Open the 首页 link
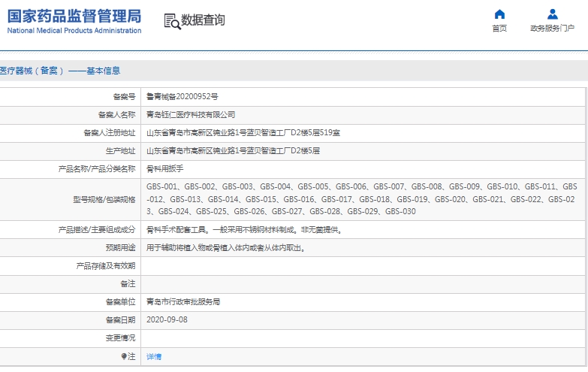The image size is (588, 372). coord(499,28)
